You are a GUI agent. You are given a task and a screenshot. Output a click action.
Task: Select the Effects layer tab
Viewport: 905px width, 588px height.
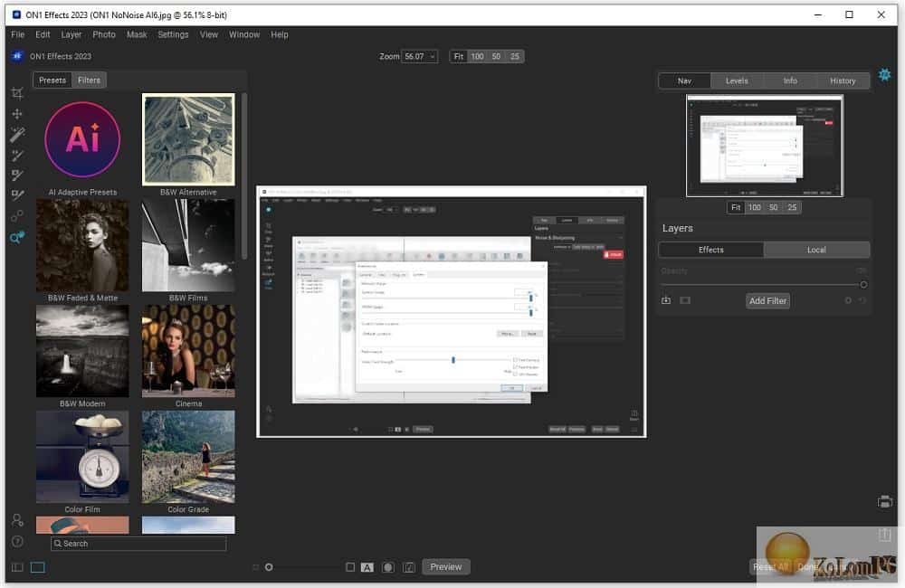[711, 250]
